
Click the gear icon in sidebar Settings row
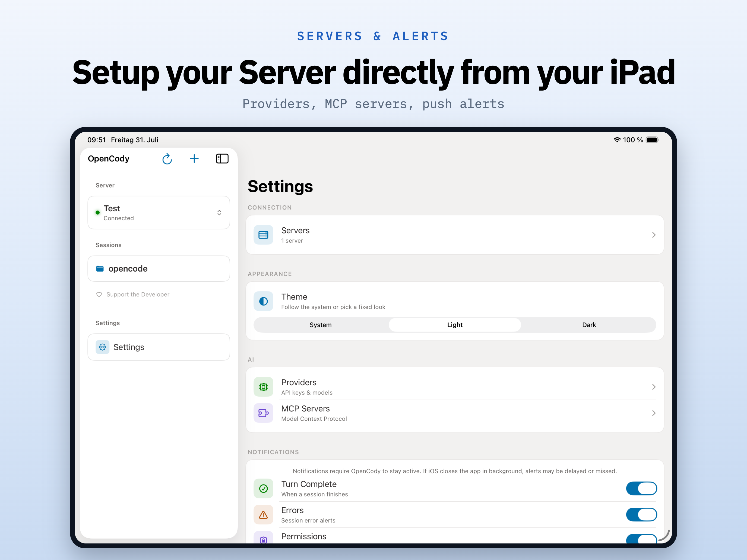point(102,347)
